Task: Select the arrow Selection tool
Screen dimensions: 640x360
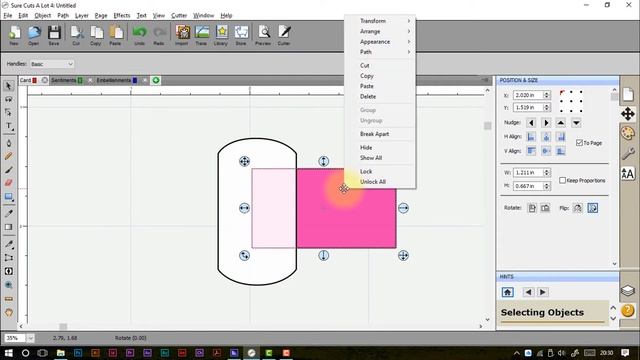Action: 8,86
